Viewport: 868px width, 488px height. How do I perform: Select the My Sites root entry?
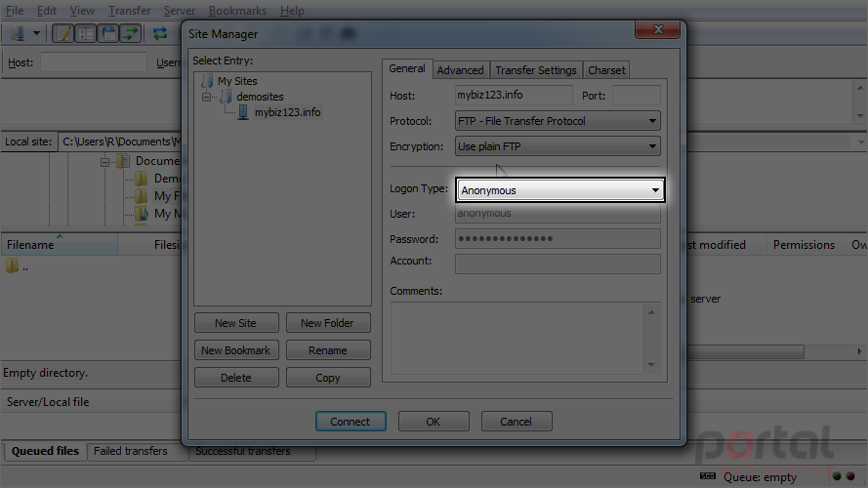(237, 81)
